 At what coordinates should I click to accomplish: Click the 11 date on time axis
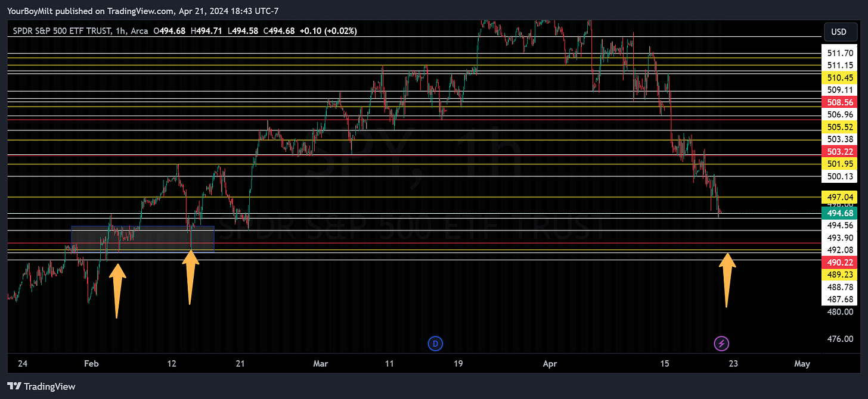tap(389, 363)
